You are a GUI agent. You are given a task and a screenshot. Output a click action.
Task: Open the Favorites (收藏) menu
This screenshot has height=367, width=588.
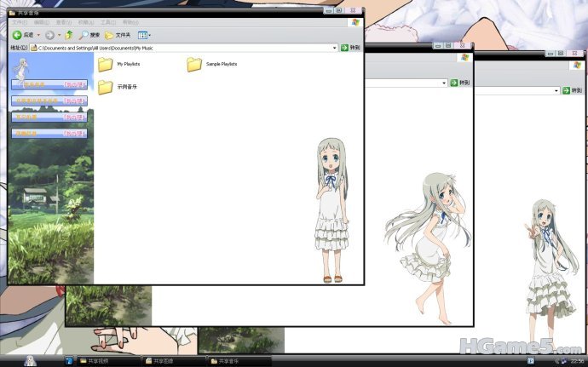point(86,22)
